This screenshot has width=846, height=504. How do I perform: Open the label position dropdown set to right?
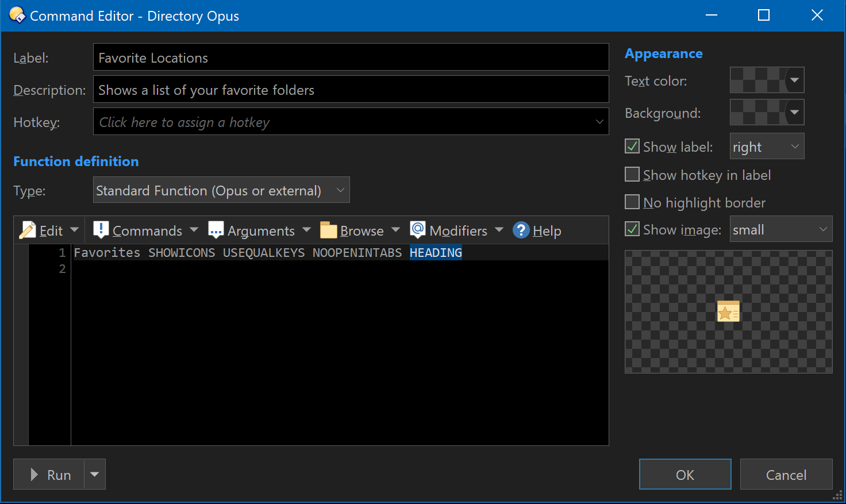(x=767, y=147)
